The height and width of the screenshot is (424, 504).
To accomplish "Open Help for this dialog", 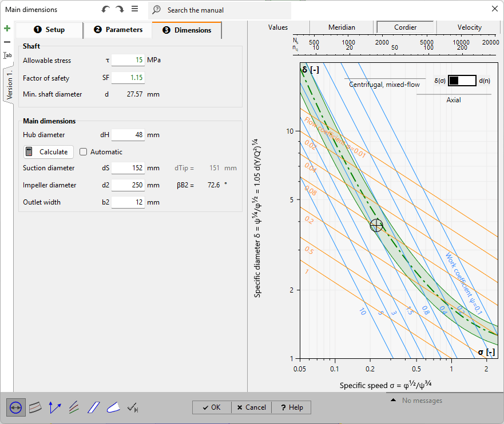I will coord(292,407).
